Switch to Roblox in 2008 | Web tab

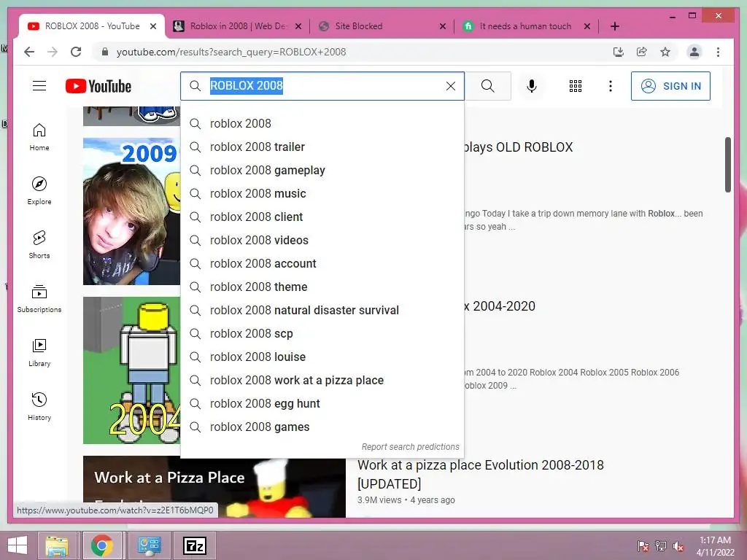tap(237, 26)
